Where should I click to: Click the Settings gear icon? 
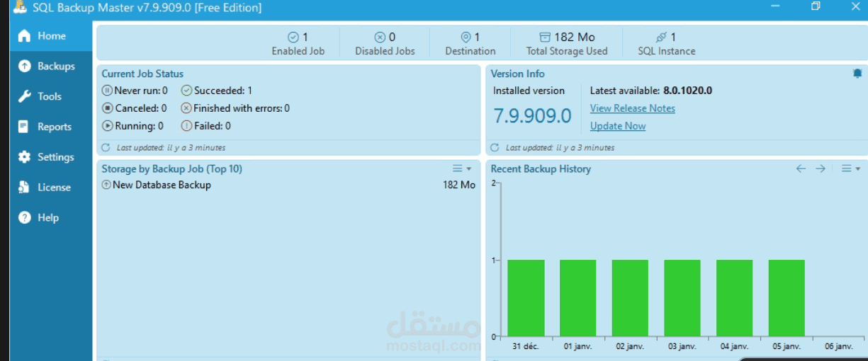(x=25, y=157)
